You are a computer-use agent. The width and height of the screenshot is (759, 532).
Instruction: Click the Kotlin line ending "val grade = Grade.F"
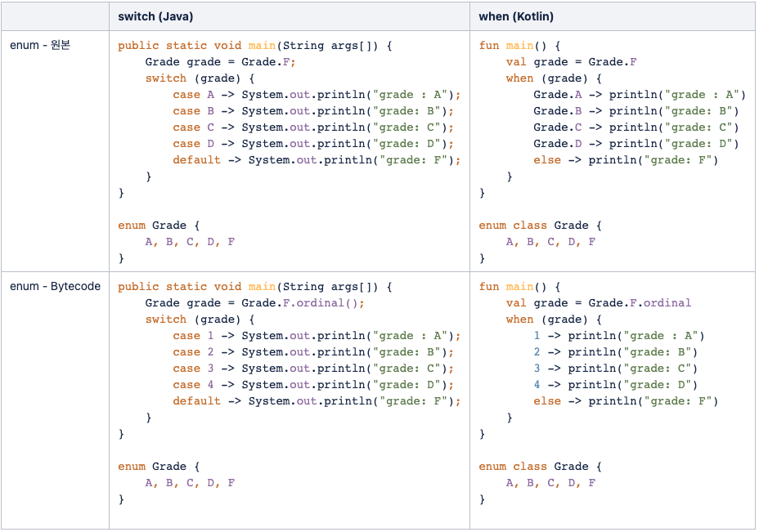pos(571,62)
